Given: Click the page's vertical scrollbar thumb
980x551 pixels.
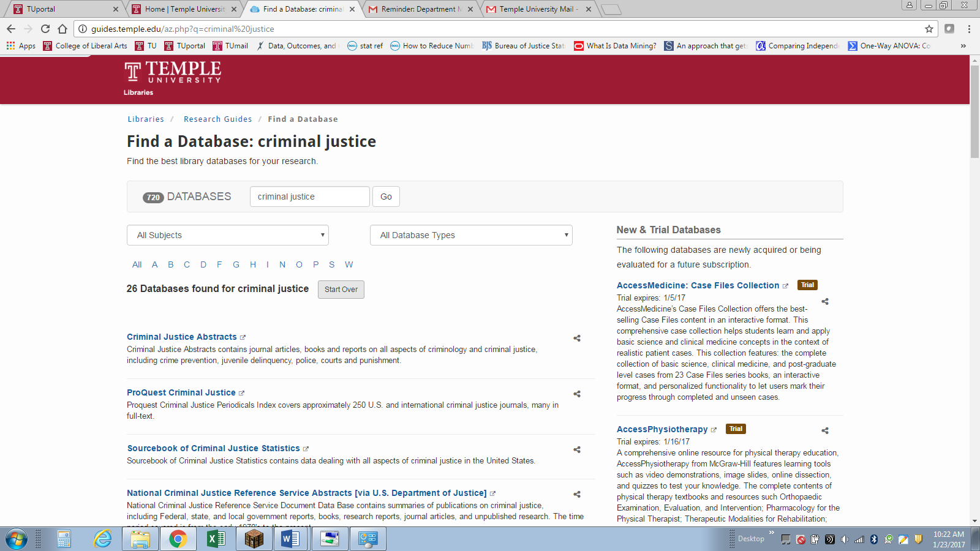Looking at the screenshot, I should pyautogui.click(x=974, y=110).
